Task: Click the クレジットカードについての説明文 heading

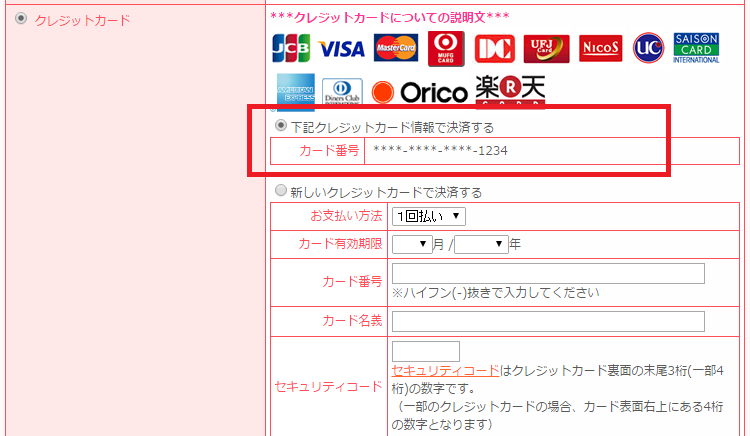Action: point(390,18)
